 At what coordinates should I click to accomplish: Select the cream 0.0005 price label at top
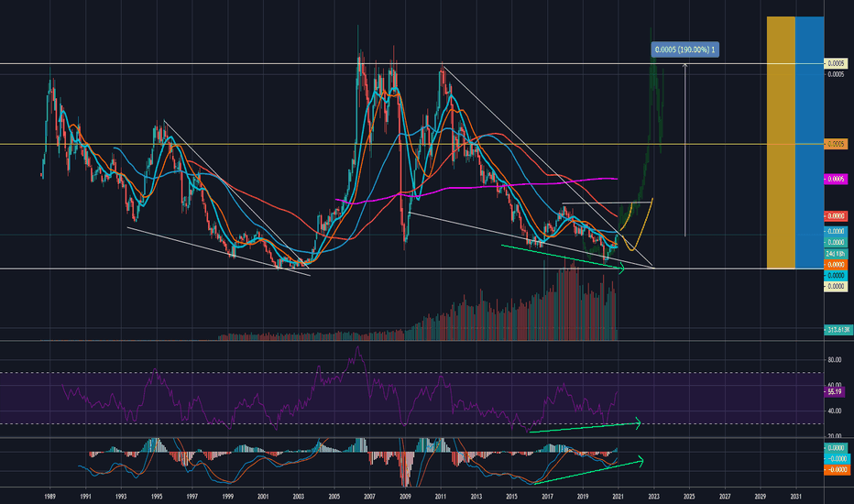tap(836, 64)
